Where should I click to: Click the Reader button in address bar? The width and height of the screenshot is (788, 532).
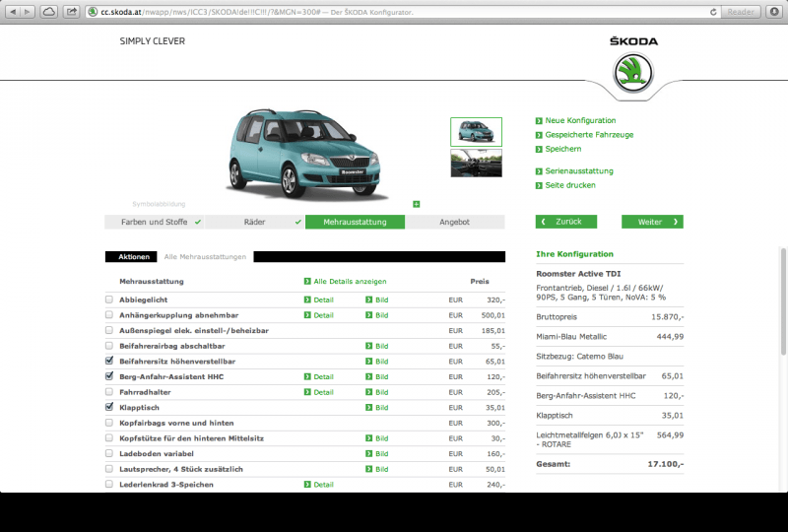pyautogui.click(x=741, y=12)
